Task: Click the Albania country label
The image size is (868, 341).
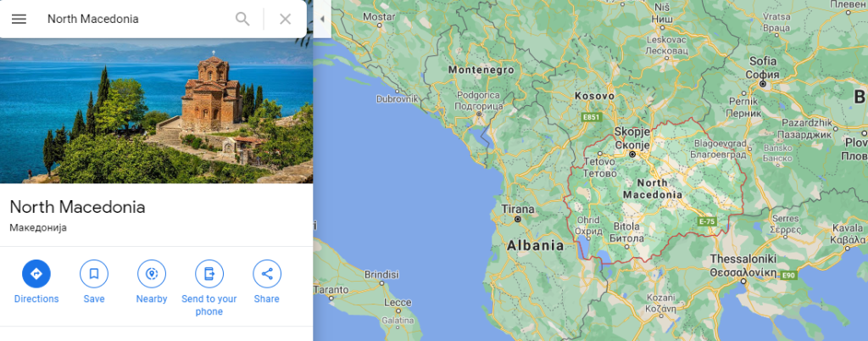Action: (x=536, y=246)
